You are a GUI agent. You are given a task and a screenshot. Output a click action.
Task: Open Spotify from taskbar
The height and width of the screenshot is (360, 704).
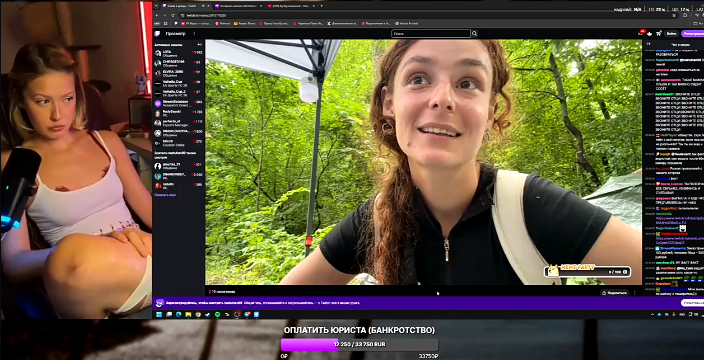[217, 314]
